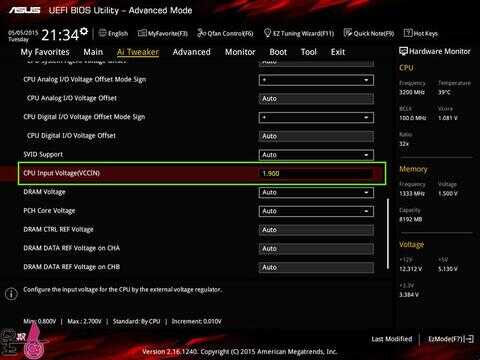Screen dimensions: 480x360
Task: Open the Advanced tab
Action: (192, 52)
